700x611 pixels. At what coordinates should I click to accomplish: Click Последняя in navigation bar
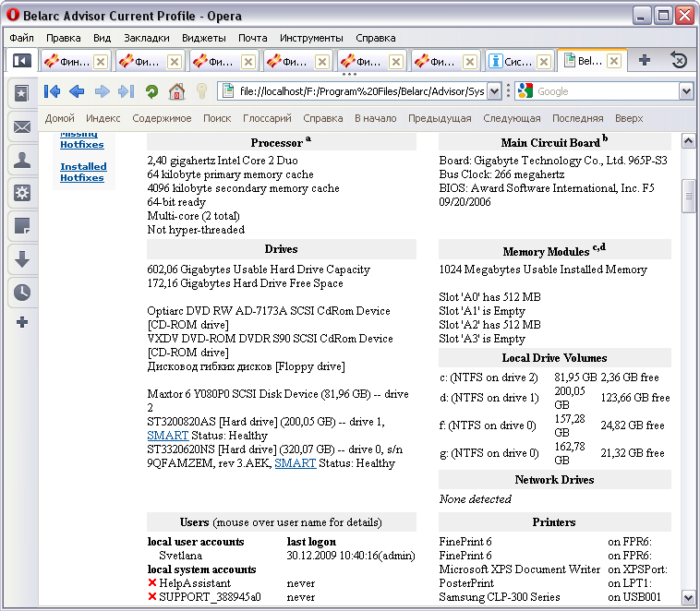click(x=578, y=118)
